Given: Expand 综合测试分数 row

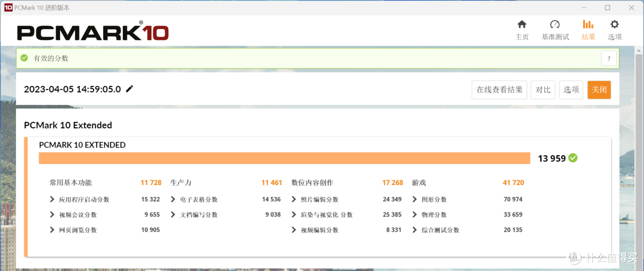Looking at the screenshot, I should click(414, 230).
